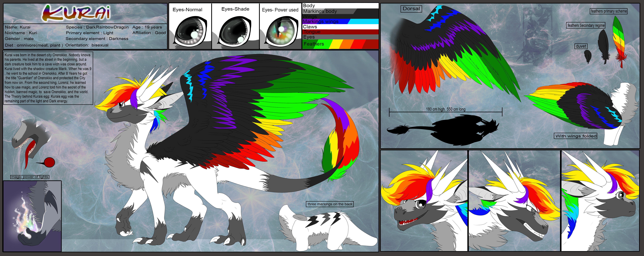
Task: Click the 'Dorsal' label
Action: click(x=411, y=9)
